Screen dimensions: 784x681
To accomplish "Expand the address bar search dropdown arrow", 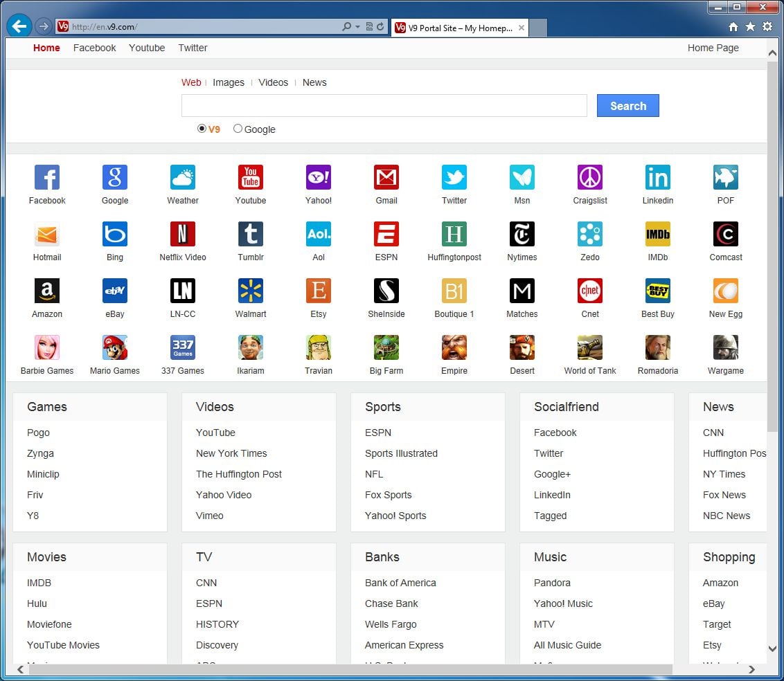I will point(357,27).
